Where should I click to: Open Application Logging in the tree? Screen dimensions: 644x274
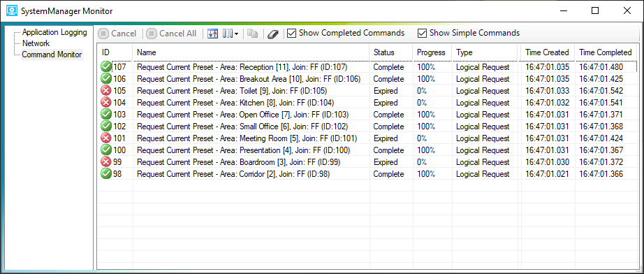click(54, 32)
